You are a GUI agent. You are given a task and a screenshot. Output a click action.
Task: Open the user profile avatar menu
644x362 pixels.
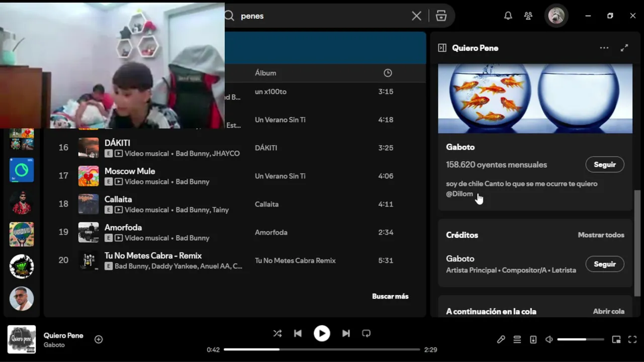pyautogui.click(x=556, y=16)
